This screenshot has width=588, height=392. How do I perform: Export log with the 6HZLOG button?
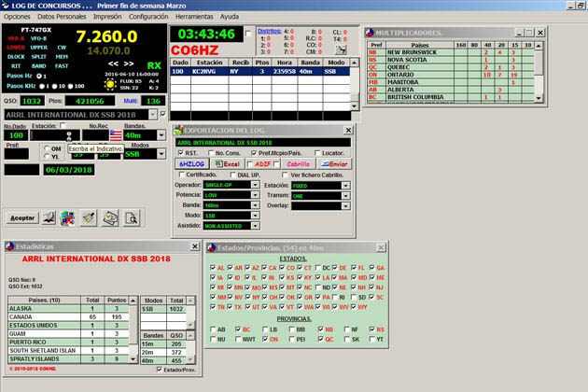click(191, 164)
